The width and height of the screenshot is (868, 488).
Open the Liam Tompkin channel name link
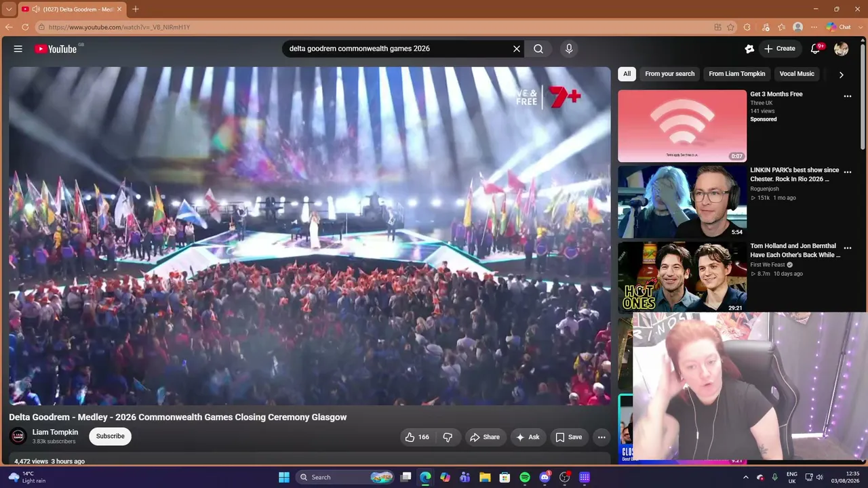(x=55, y=432)
